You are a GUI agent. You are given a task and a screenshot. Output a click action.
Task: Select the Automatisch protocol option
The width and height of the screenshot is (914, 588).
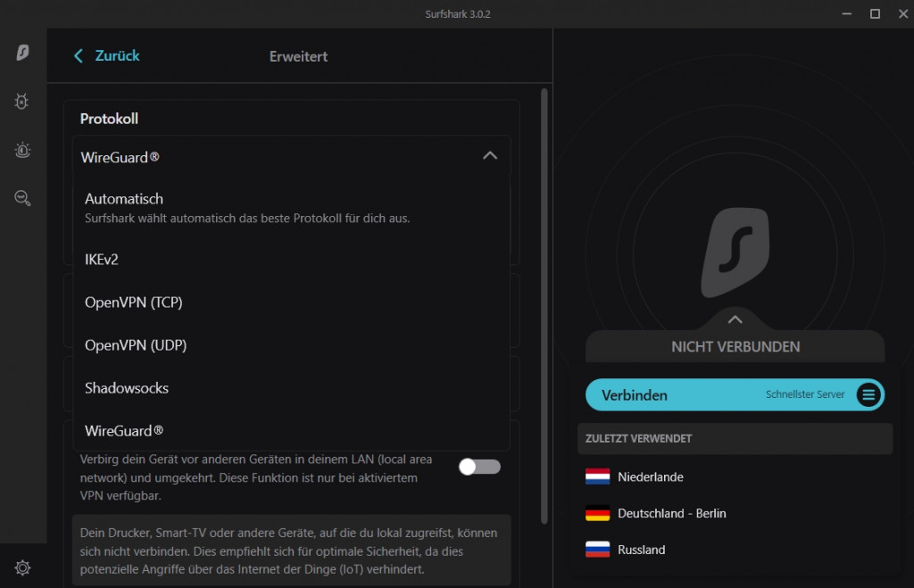292,208
